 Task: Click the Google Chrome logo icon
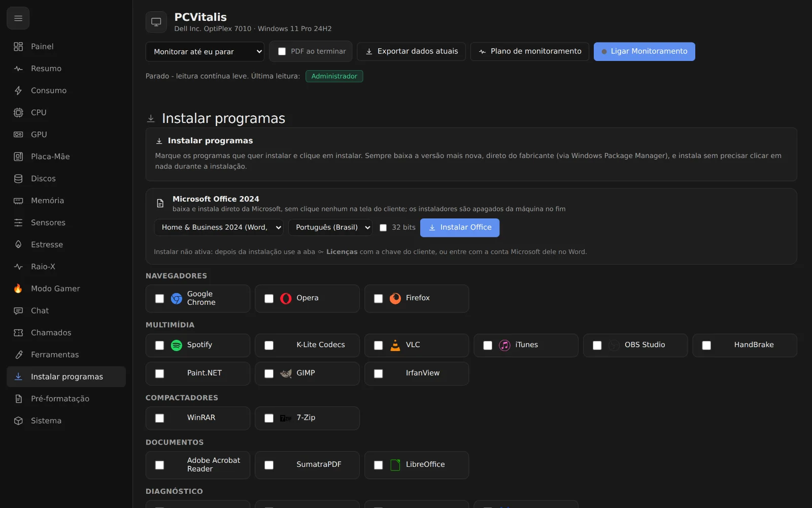(177, 299)
